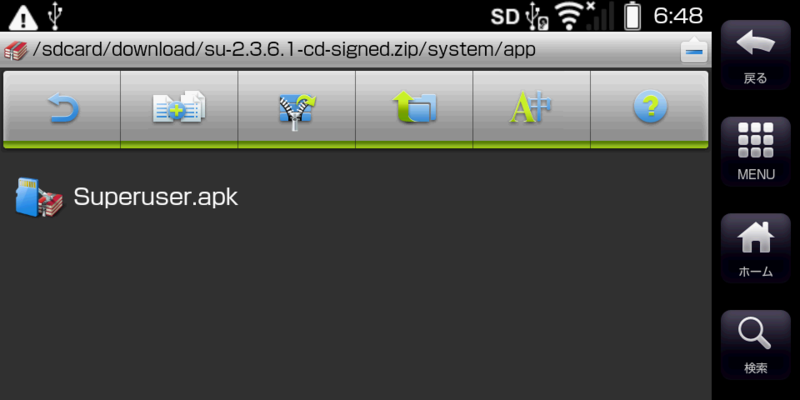Tap the extract archive zipper icon
Viewport: 800px width, 400px height.
point(296,110)
